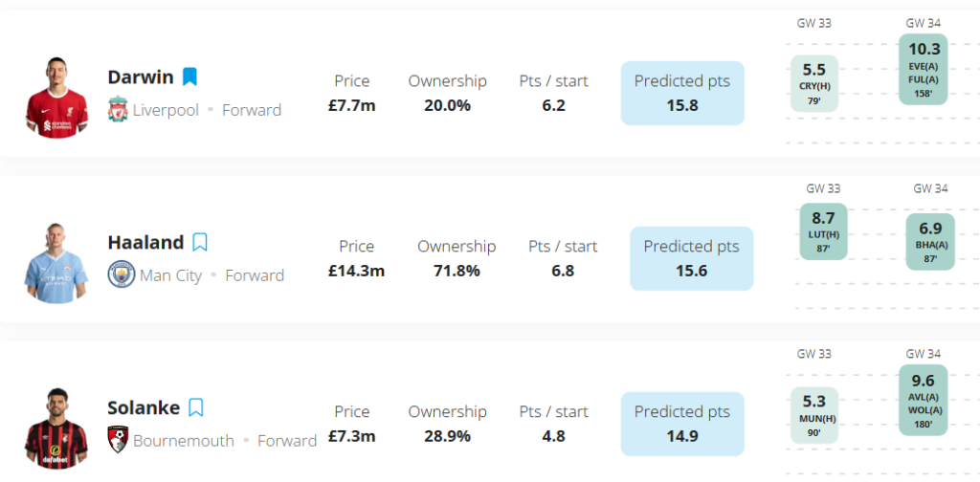Click the Solanke player name
Image resolution: width=980 pixels, height=482 pixels.
click(144, 407)
